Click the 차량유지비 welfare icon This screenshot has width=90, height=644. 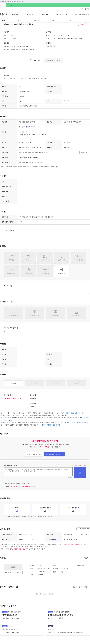[45, 258]
